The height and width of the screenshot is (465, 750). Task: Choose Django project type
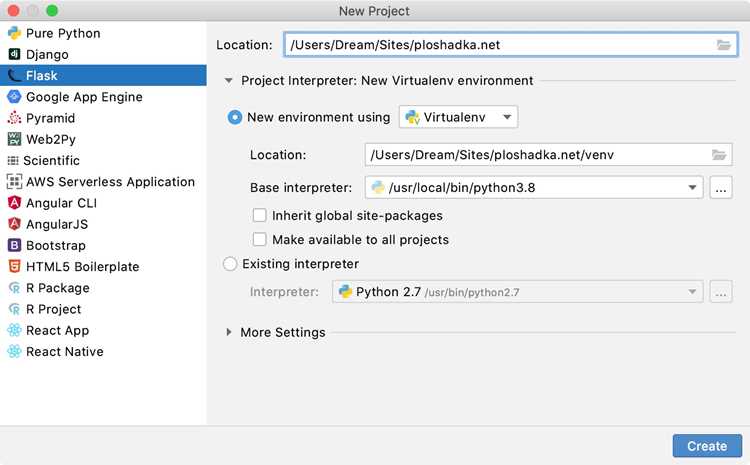pyautogui.click(x=103, y=54)
